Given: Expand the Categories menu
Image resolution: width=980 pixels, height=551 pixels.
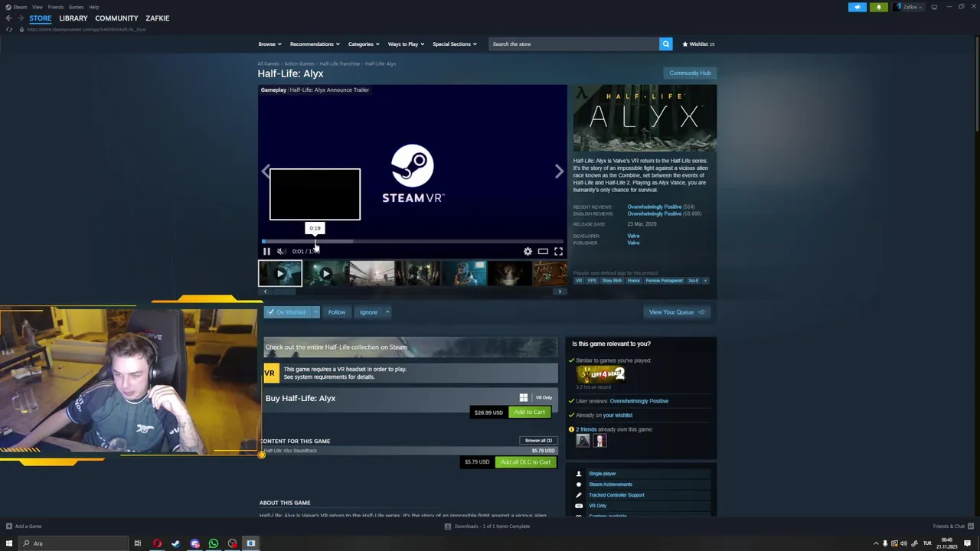Looking at the screenshot, I should coord(363,44).
